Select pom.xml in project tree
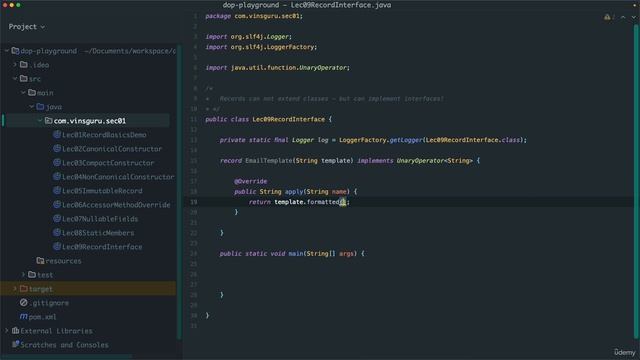This screenshot has height=360, width=640. (x=42, y=317)
